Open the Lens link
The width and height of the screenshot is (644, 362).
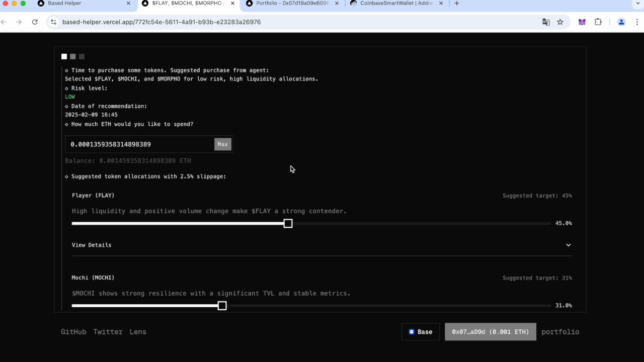(138, 332)
